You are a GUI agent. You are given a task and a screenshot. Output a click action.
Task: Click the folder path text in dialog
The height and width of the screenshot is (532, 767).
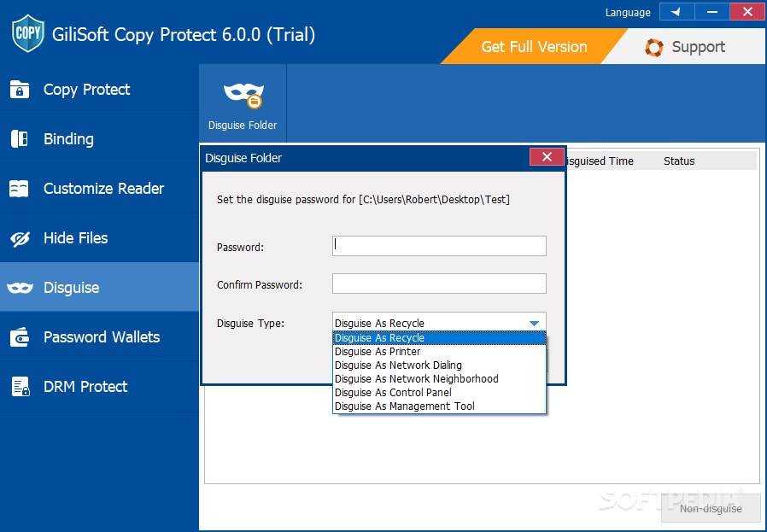pos(435,200)
